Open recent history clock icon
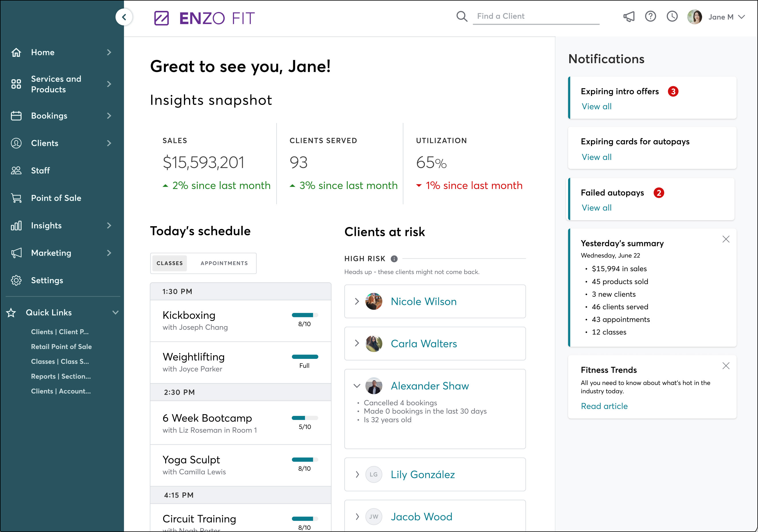 pos(672,17)
